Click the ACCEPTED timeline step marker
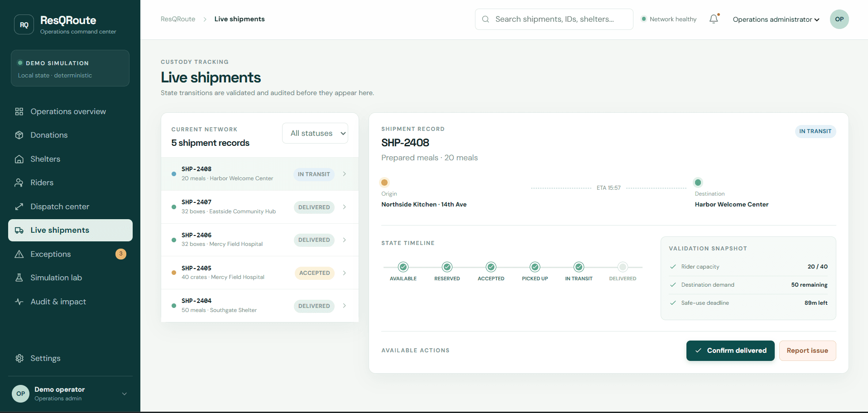Viewport: 868px width, 413px height. click(x=491, y=267)
